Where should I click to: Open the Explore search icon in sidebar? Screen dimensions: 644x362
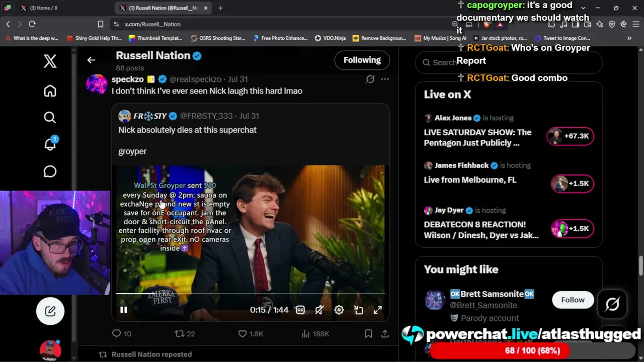(x=50, y=118)
